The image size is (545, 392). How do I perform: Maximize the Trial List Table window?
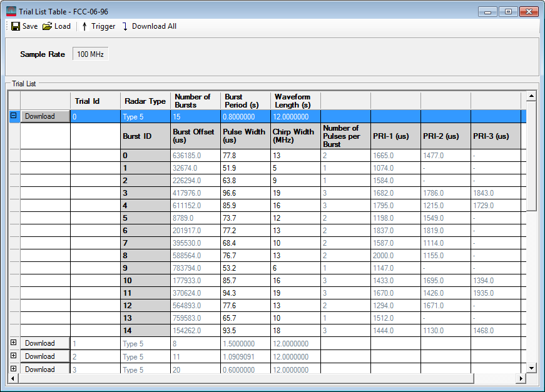click(508, 11)
